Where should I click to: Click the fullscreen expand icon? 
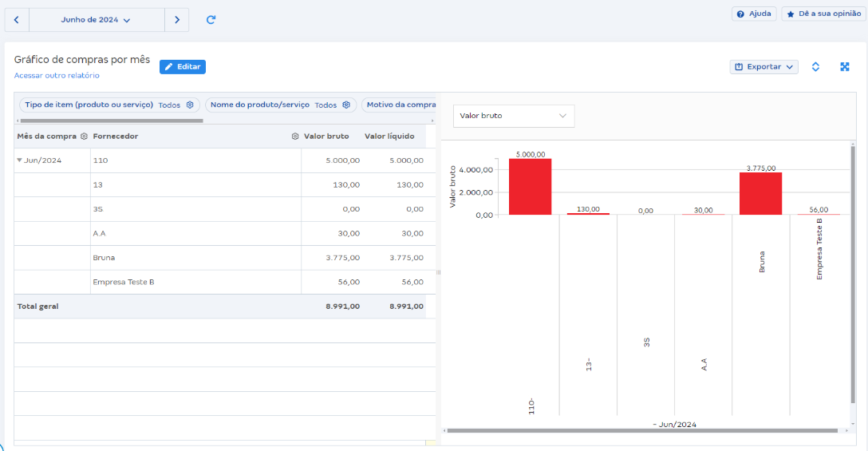coord(845,67)
